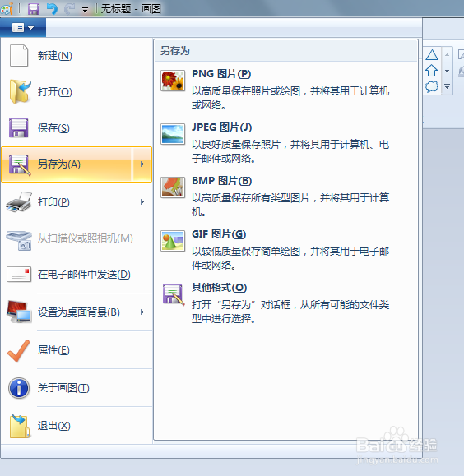The width and height of the screenshot is (464, 476).
Task: Choose 打印(P) from the file menu
Action: (67, 202)
